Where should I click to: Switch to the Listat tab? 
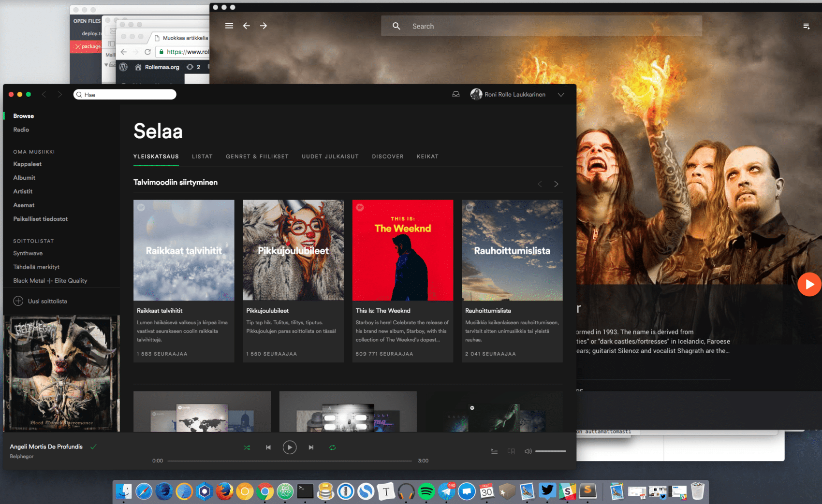pyautogui.click(x=202, y=157)
